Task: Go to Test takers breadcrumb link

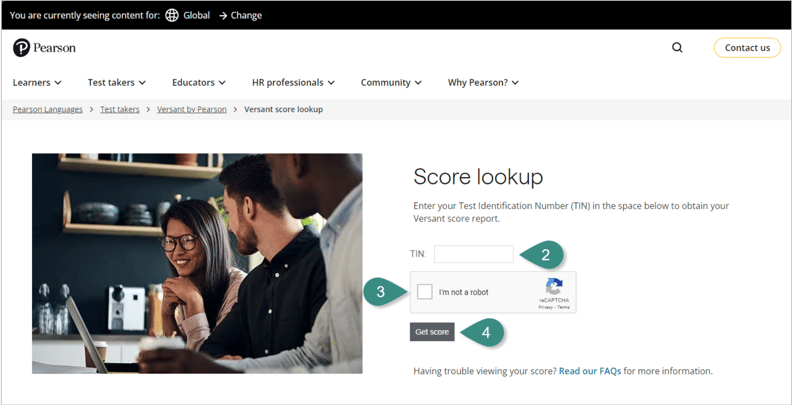Action: [120, 109]
